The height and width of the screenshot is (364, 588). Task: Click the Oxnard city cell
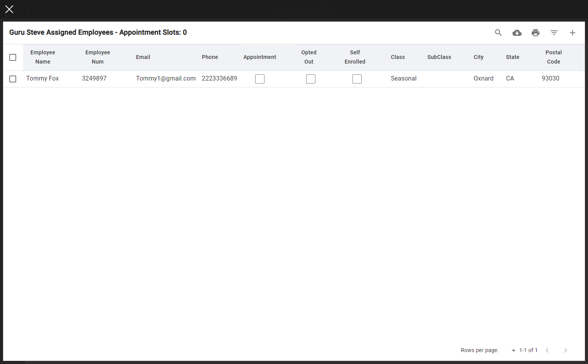coord(484,79)
